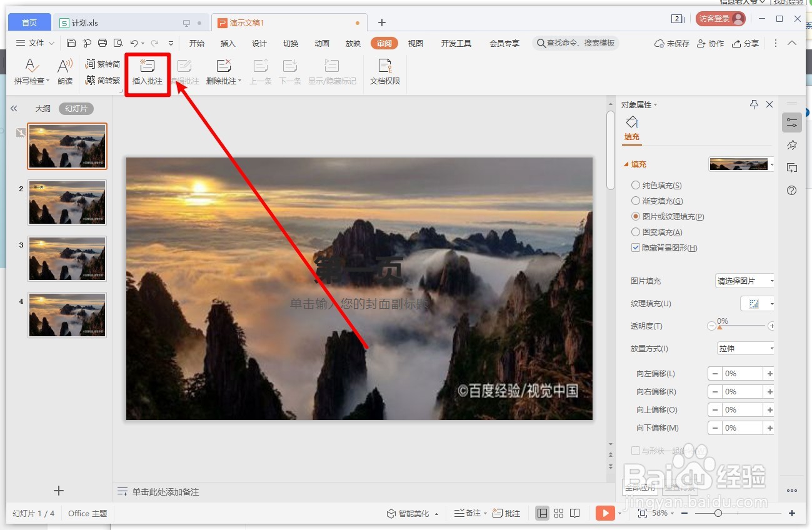
Task: Click the save icon in quick toolbar
Action: click(x=71, y=43)
